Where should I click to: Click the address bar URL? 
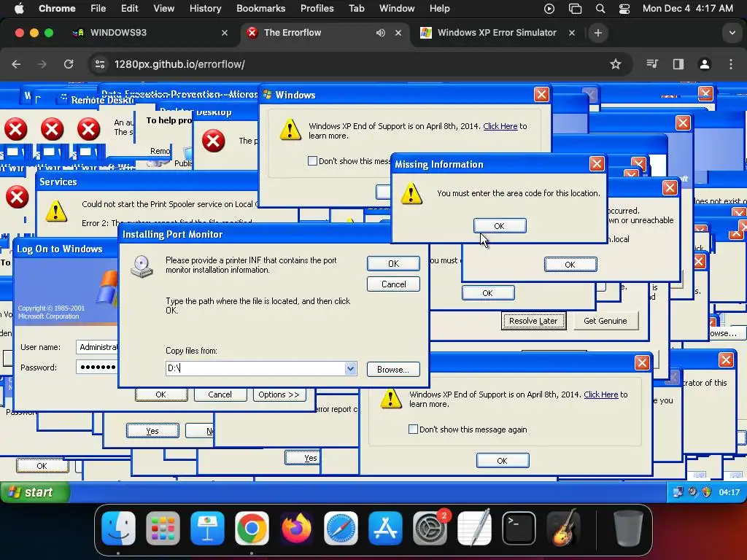click(179, 64)
